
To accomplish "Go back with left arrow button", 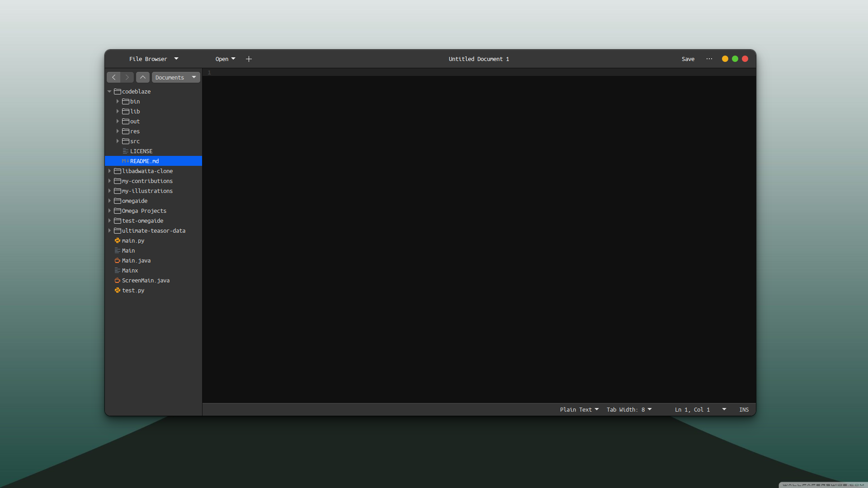I will point(114,77).
